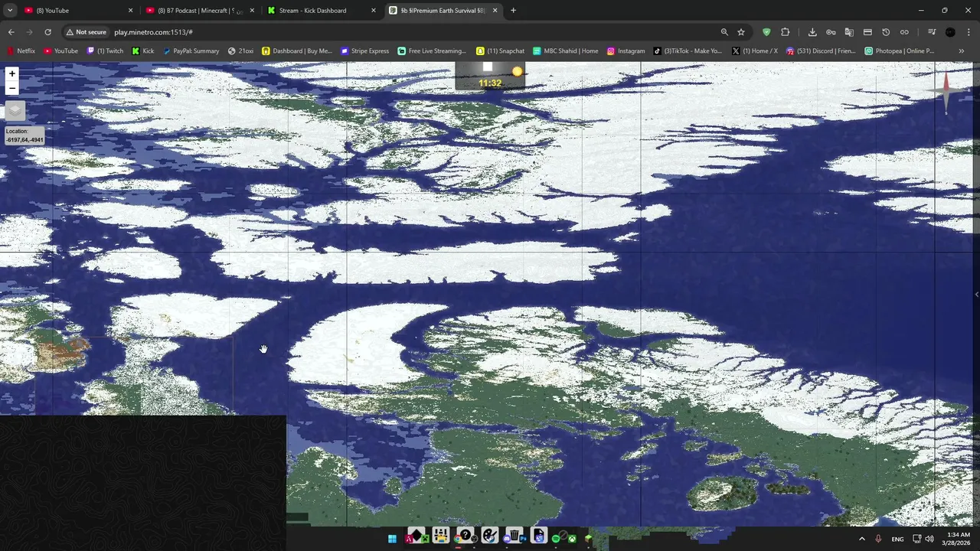Open the 1:34 AM date and clock
This screenshot has width=980, height=551.
957,539
